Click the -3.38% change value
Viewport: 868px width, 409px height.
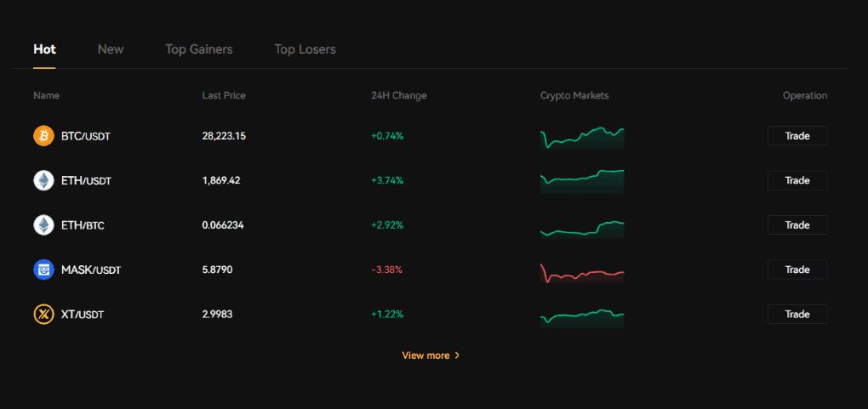pos(386,270)
